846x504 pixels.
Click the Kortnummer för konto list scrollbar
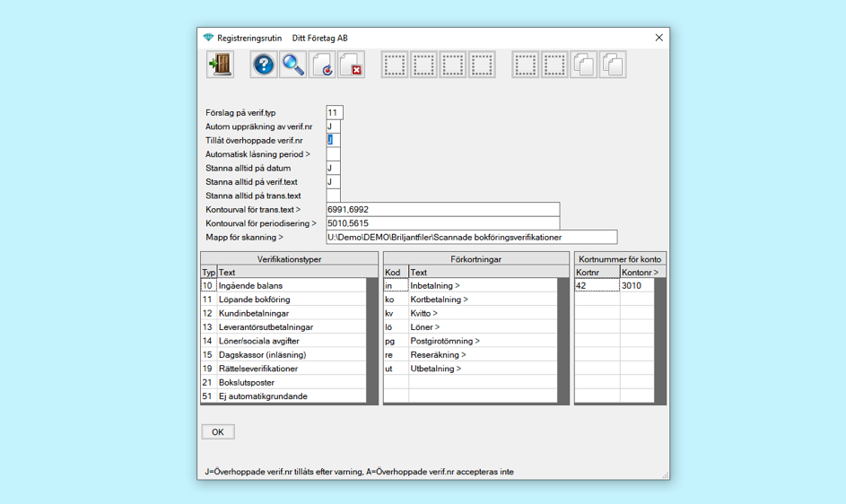(x=660, y=341)
